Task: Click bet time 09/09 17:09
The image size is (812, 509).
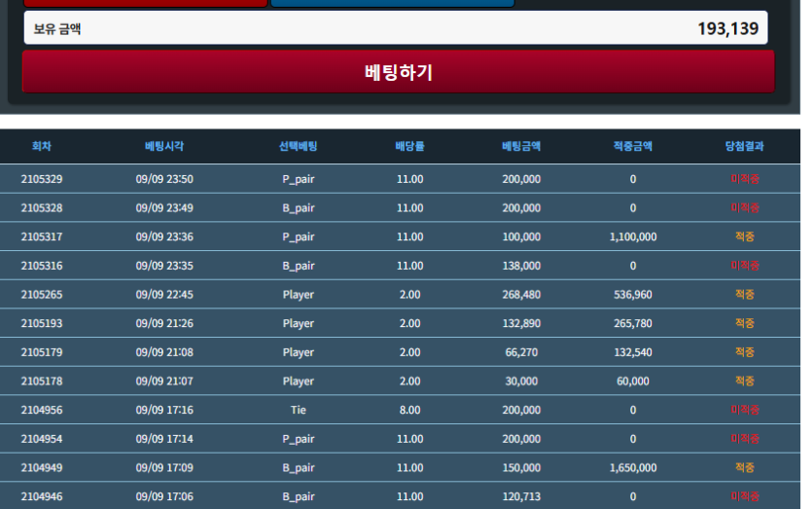Action: pyautogui.click(x=164, y=467)
